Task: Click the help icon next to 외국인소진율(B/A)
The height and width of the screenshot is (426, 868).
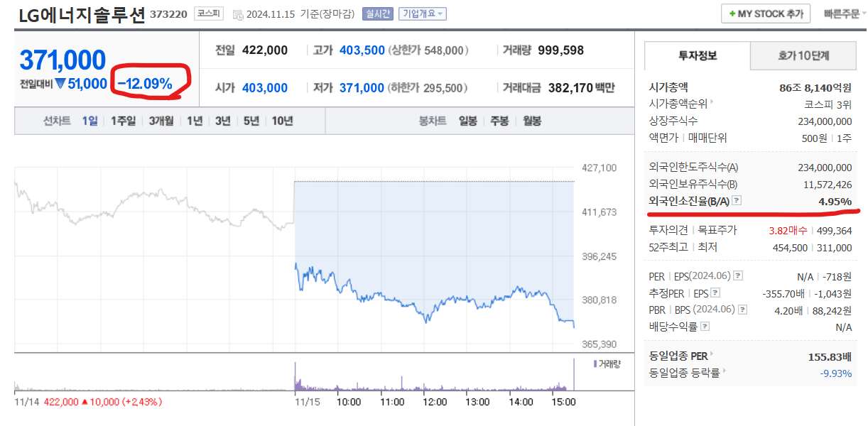Action: pos(737,202)
